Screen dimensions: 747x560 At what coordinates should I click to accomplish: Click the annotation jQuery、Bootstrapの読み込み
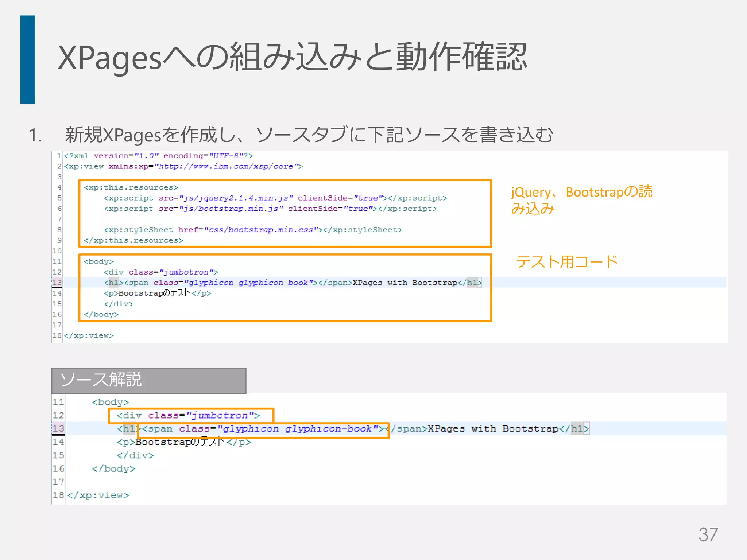[581, 200]
